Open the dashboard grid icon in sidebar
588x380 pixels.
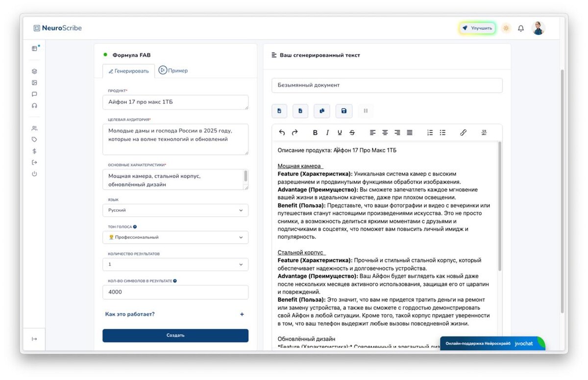pos(34,48)
